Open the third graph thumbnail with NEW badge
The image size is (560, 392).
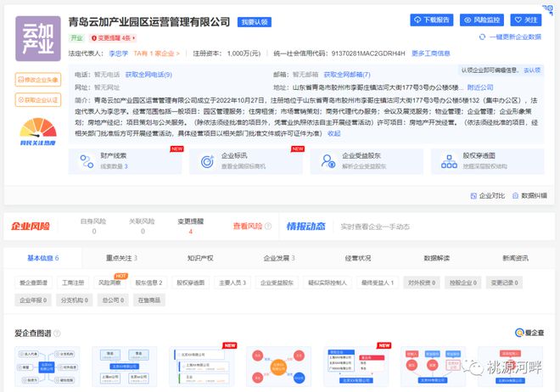pos(201,367)
